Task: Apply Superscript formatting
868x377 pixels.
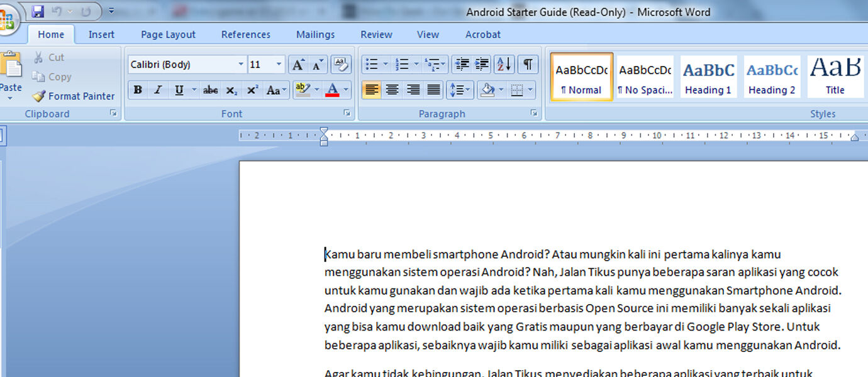Action: coord(252,90)
